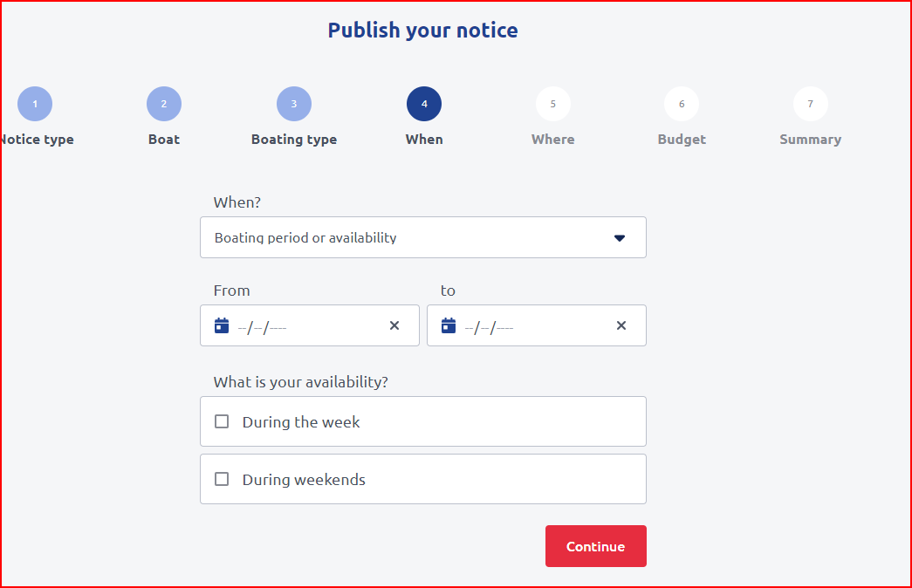Check the 'During the week' checkbox
Viewport: 912px width, 588px height.
pyautogui.click(x=222, y=421)
